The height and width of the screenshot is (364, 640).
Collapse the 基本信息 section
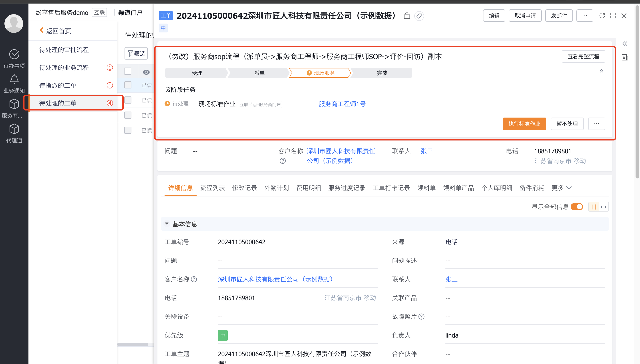pos(167,224)
